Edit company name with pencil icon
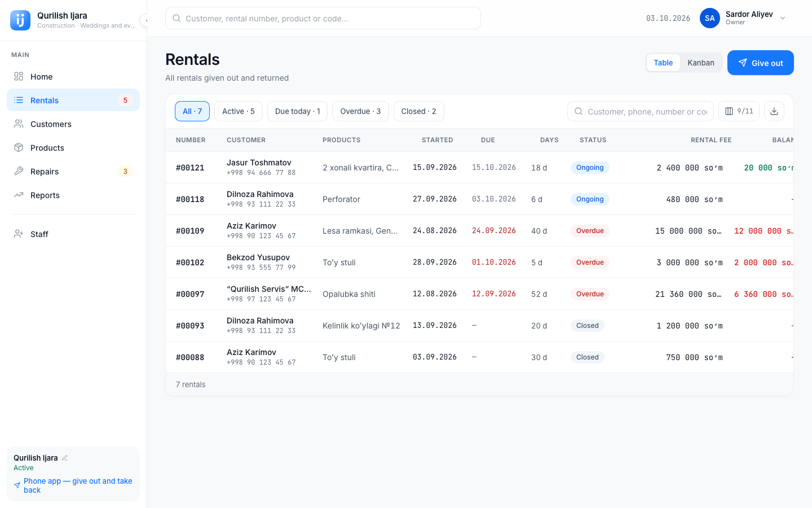812x508 pixels. click(x=65, y=458)
